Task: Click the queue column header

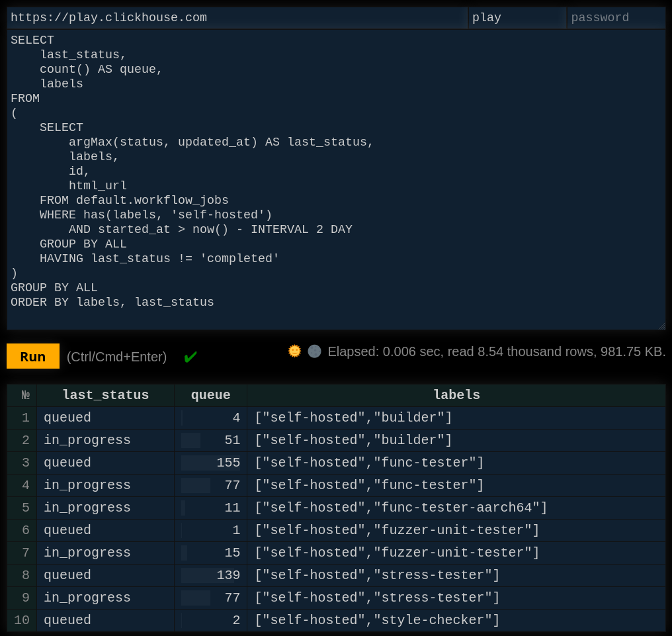Action: (x=210, y=395)
